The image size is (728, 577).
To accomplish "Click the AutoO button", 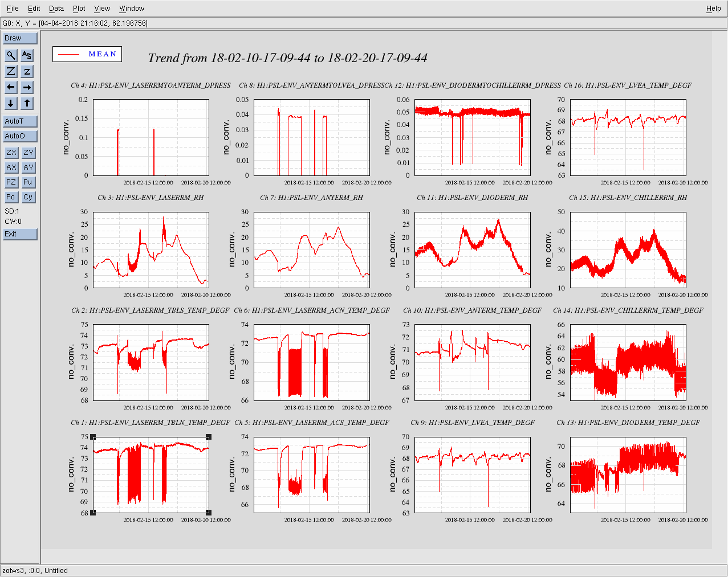I will [x=20, y=136].
